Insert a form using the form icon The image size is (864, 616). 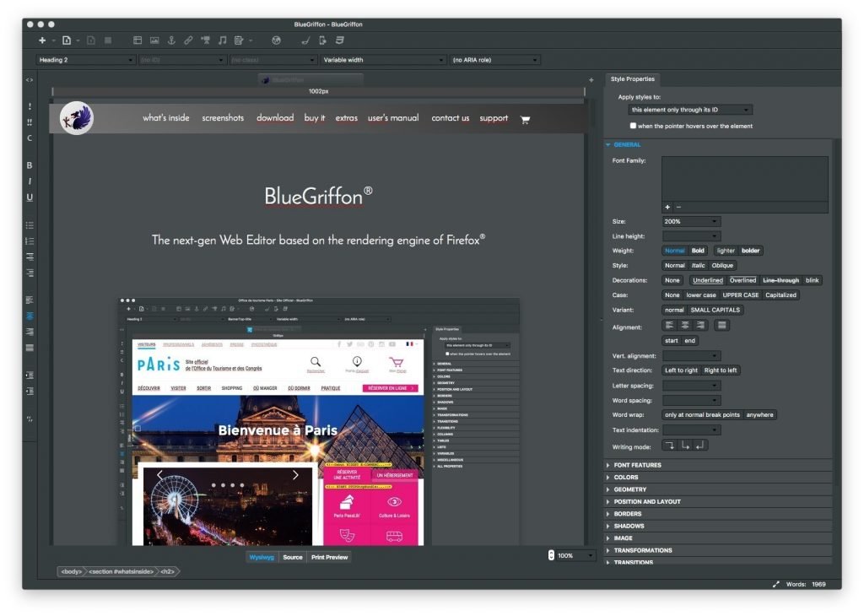click(x=239, y=41)
